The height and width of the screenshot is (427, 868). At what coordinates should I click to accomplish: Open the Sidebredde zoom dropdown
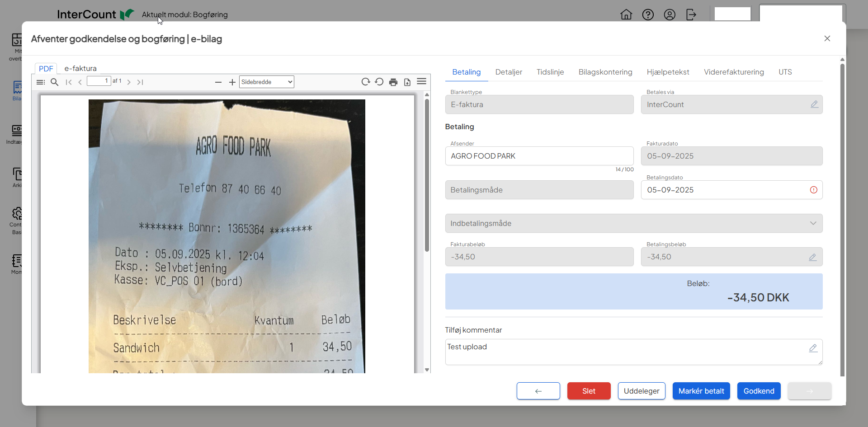tap(266, 82)
